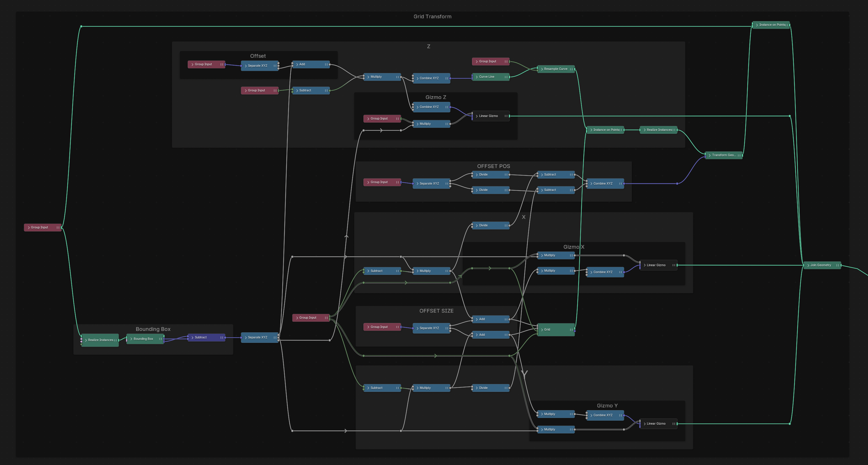Select the Join Geometry node label
The width and height of the screenshot is (868, 465).
pos(820,265)
